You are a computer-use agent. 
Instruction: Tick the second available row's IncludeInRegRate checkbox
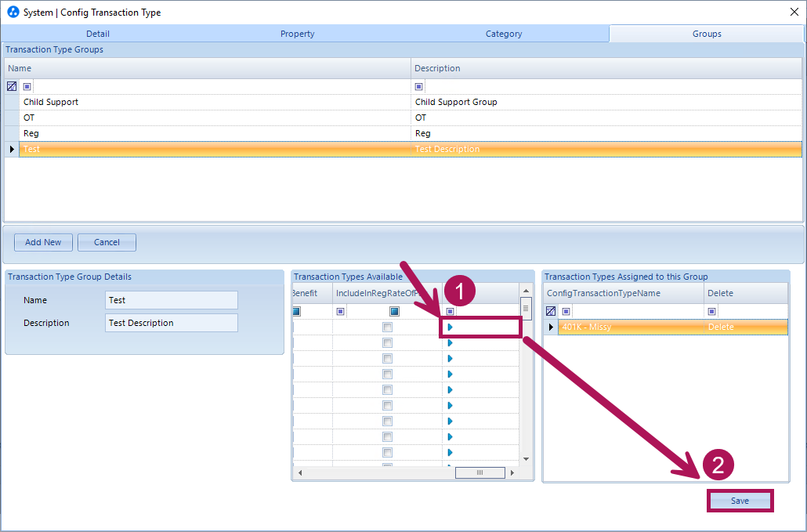pyautogui.click(x=388, y=342)
